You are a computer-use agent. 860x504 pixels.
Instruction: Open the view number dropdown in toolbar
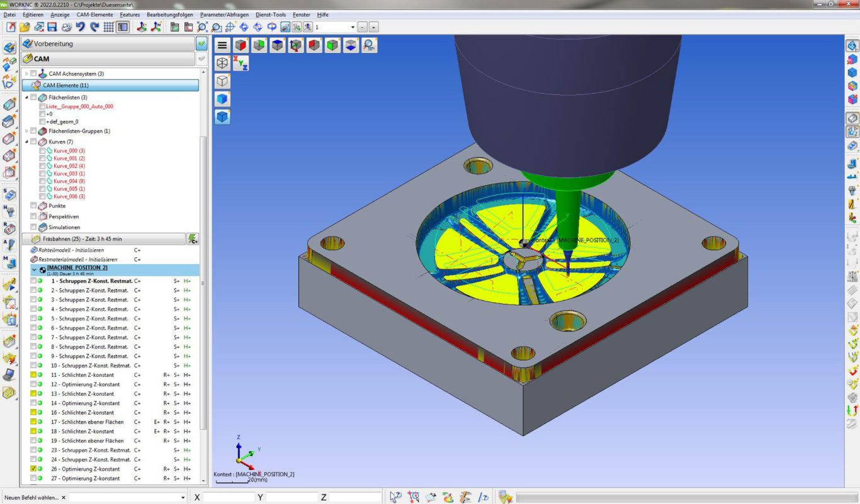[x=353, y=27]
